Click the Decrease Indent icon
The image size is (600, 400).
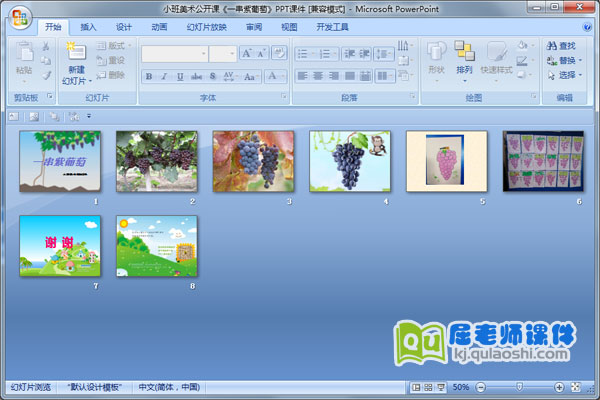pyautogui.click(x=349, y=54)
